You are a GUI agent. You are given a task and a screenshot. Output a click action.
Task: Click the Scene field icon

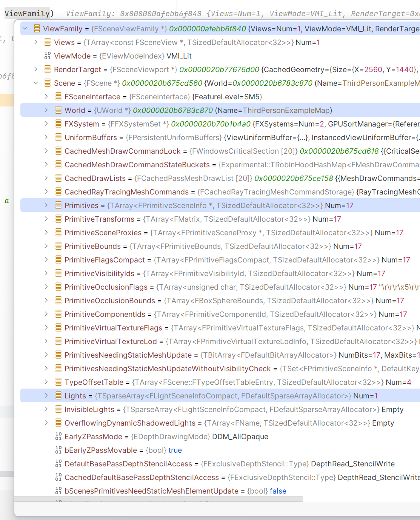pos(48,83)
